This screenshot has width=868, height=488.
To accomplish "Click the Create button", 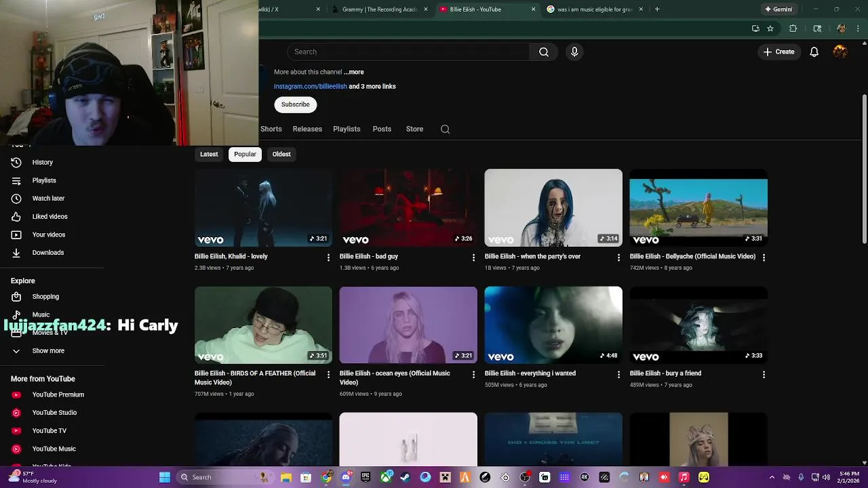I will tap(778, 52).
